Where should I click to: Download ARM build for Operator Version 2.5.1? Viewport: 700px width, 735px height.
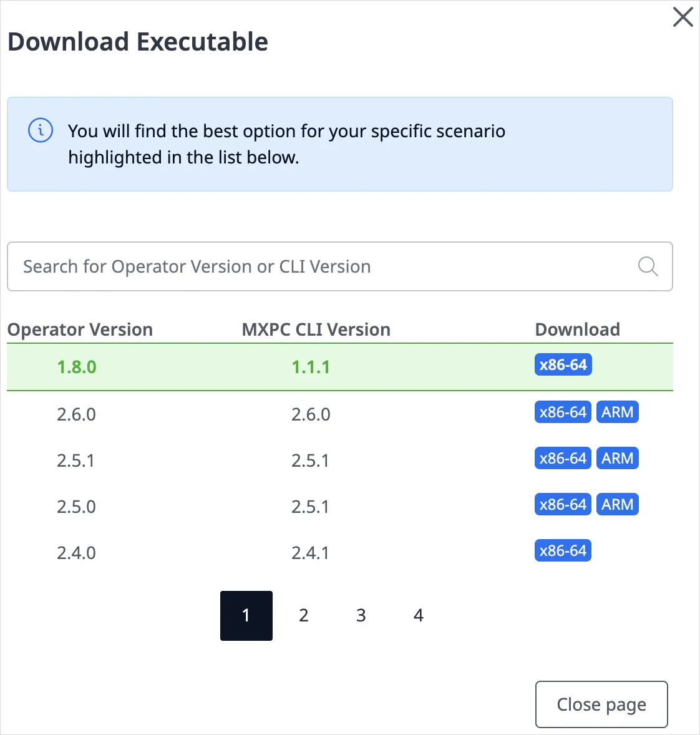coord(617,458)
